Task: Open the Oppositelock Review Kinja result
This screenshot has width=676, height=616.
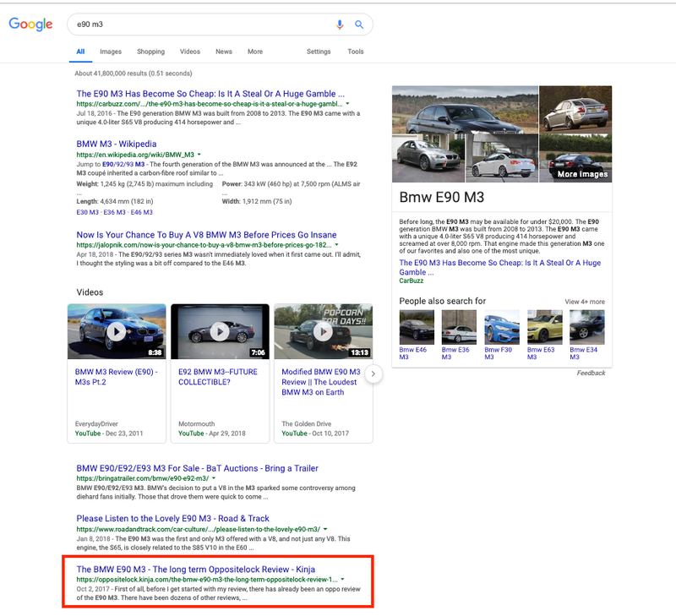Action: [x=196, y=570]
